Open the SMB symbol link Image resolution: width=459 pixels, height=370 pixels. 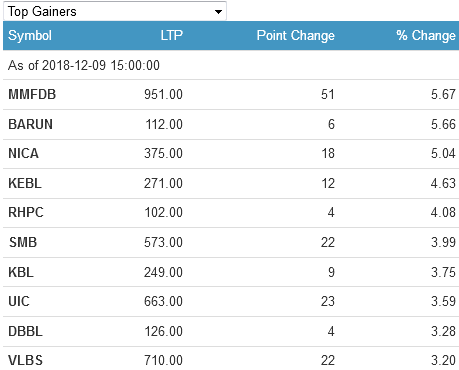pos(23,242)
